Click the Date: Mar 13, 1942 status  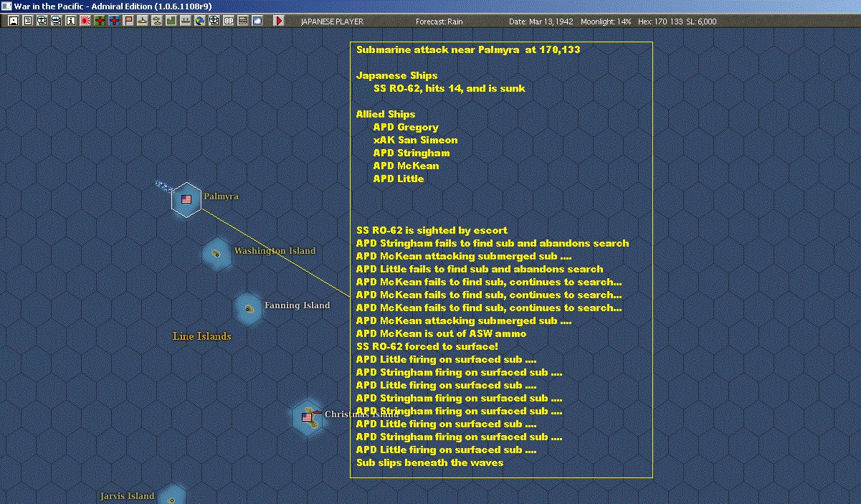point(541,22)
